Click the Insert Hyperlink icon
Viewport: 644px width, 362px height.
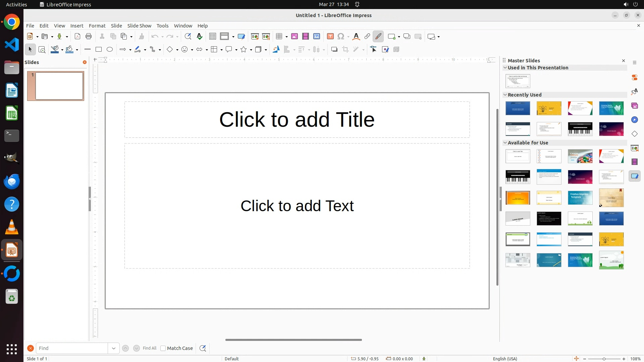tap(367, 37)
